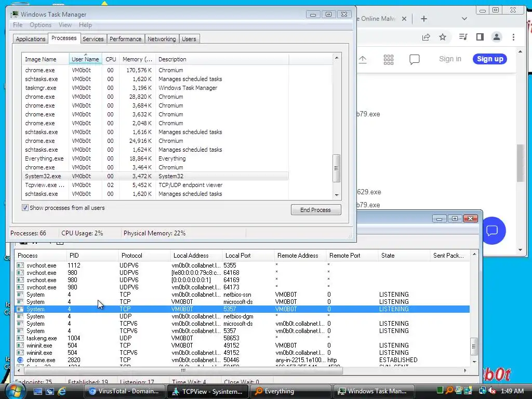Open a new Chrome tab
This screenshot has height=399, width=532.
[x=424, y=19]
